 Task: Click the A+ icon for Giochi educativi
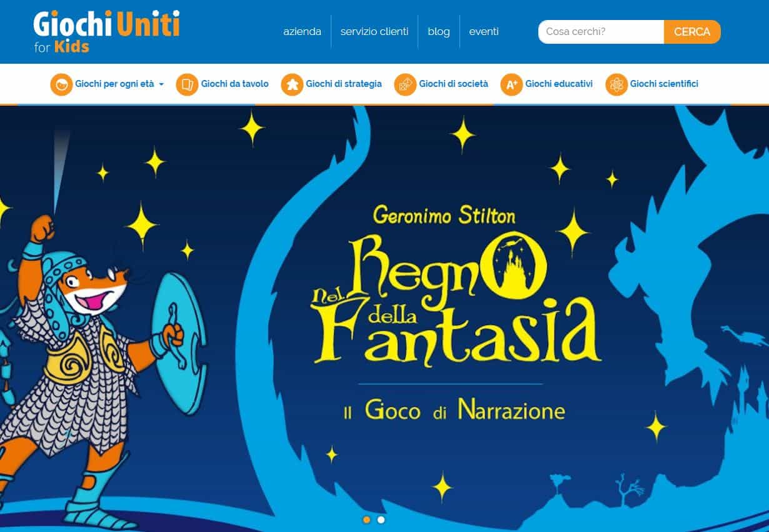click(x=511, y=84)
